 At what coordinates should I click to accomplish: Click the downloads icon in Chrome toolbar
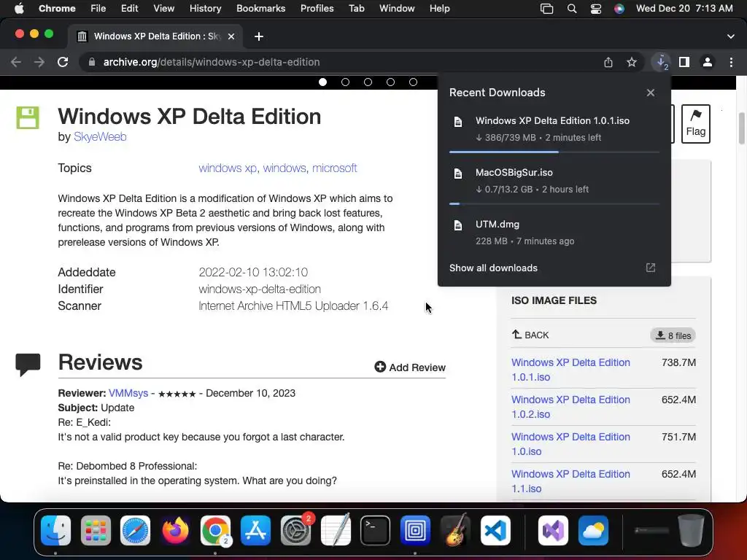[661, 62]
